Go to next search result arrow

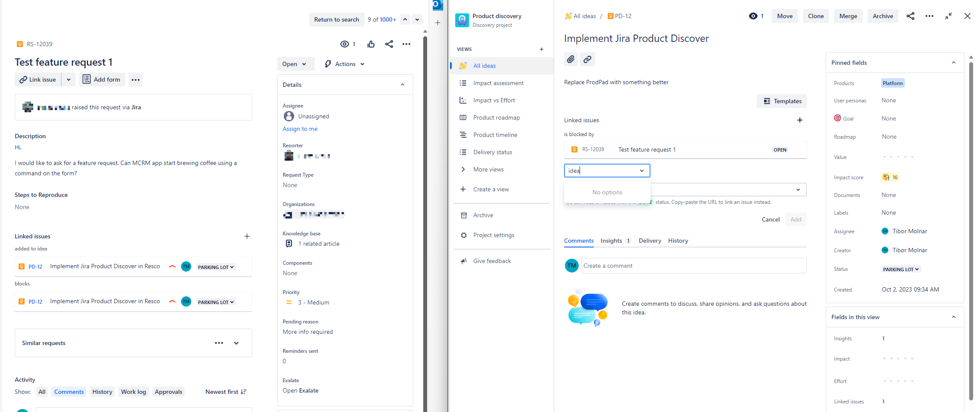pyautogui.click(x=417, y=19)
